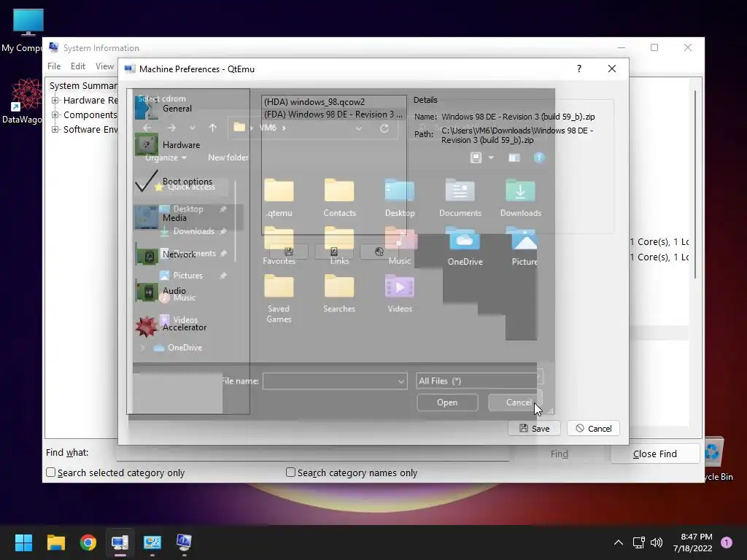
Task: Open the Network section icon
Action: (147, 256)
